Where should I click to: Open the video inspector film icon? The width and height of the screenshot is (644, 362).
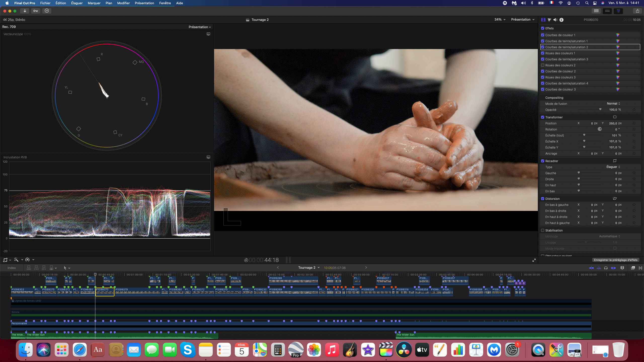click(x=543, y=20)
